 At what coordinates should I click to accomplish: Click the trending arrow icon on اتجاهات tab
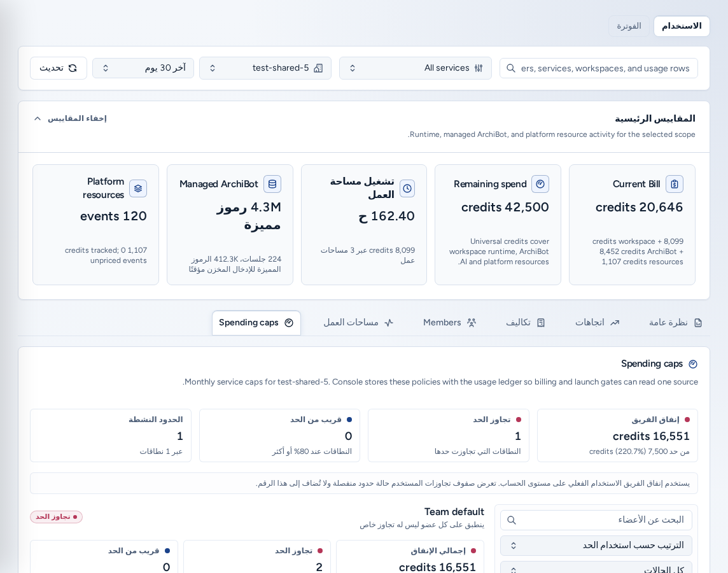[615, 323]
